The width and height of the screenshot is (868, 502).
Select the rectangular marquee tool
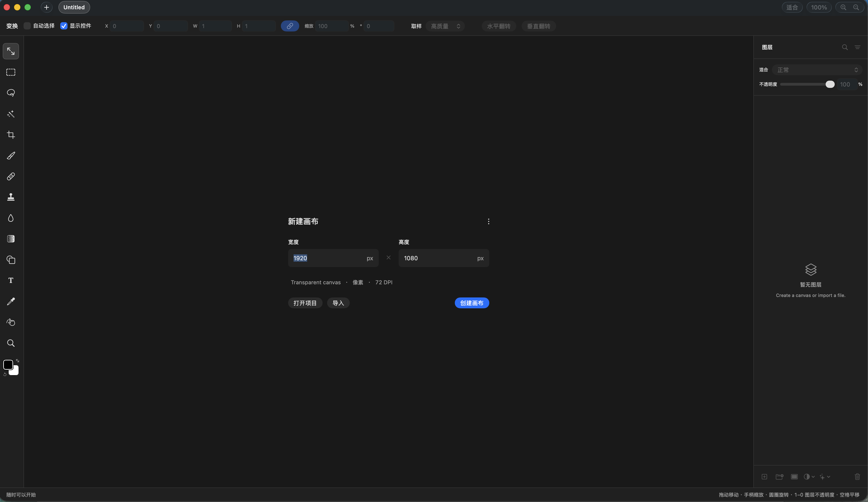[x=11, y=72]
